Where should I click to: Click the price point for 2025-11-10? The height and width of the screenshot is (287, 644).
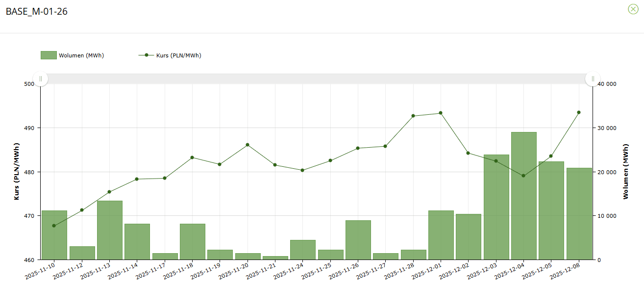[x=54, y=226]
